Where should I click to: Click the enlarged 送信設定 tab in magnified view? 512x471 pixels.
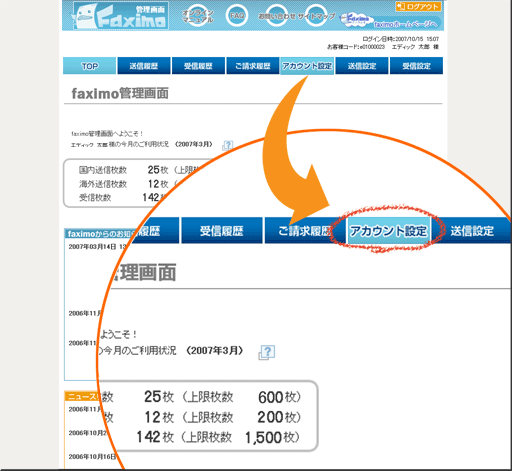[x=472, y=230]
